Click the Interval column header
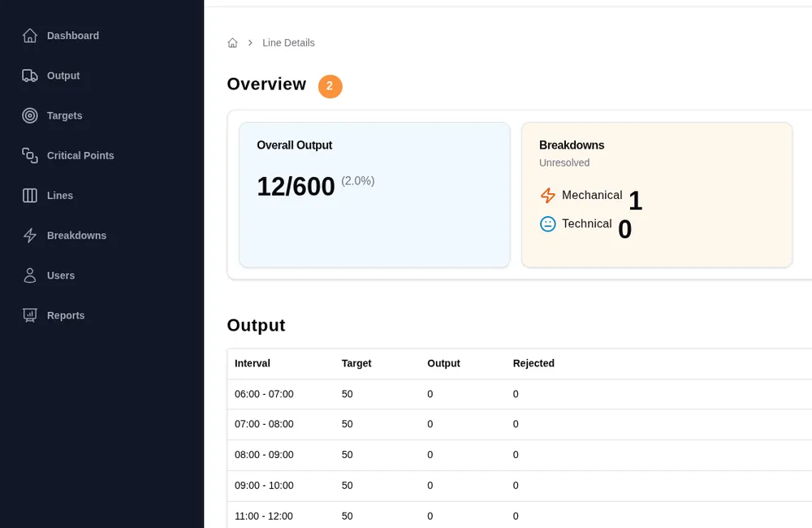Screen dimensions: 812x528 252,363
